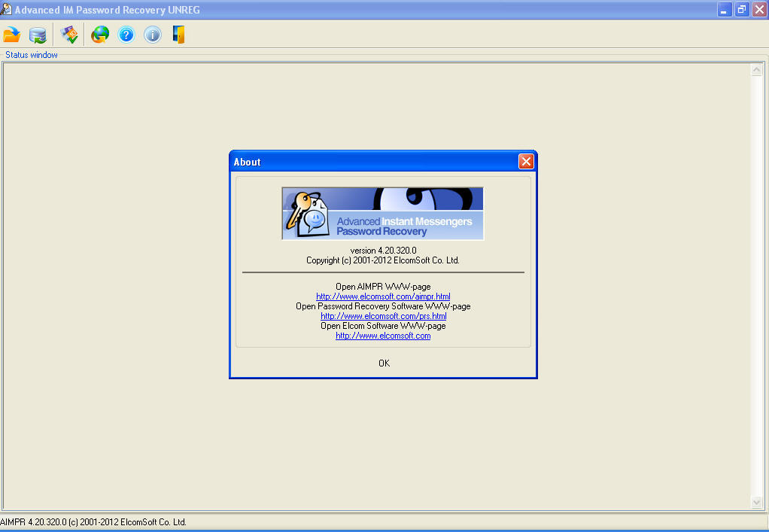The image size is (769, 532).
Task: Click the 'Open Elcom Software WWW-page' label
Action: (383, 326)
